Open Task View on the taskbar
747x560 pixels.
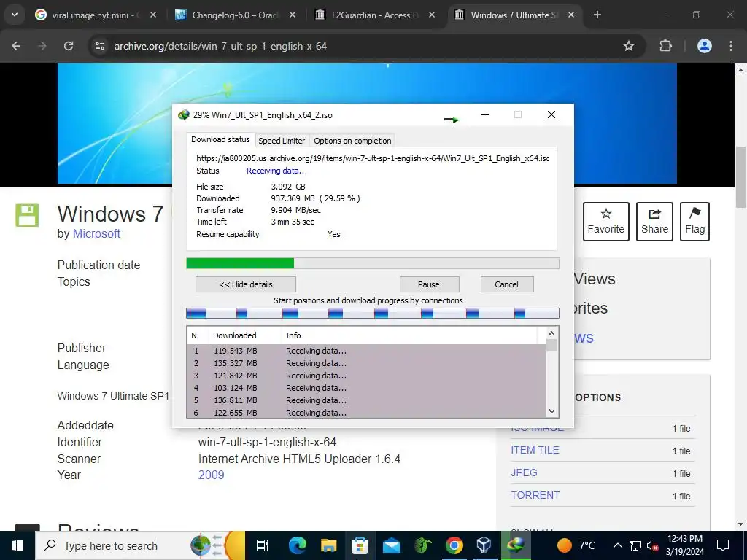tap(262, 545)
